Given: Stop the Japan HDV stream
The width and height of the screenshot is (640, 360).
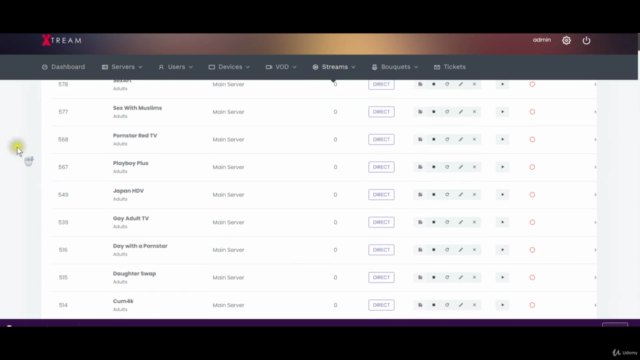Looking at the screenshot, I should (x=433, y=195).
